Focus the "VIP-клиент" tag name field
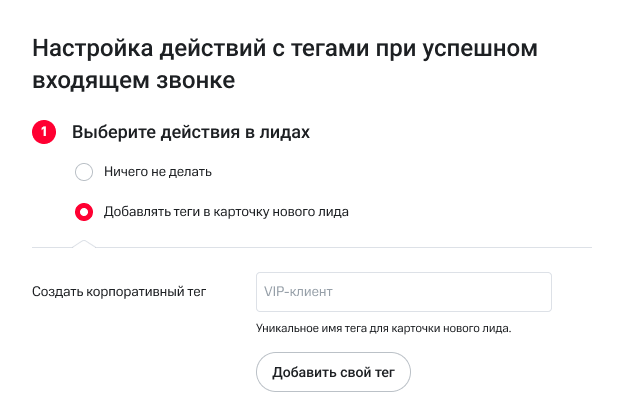 coord(404,292)
